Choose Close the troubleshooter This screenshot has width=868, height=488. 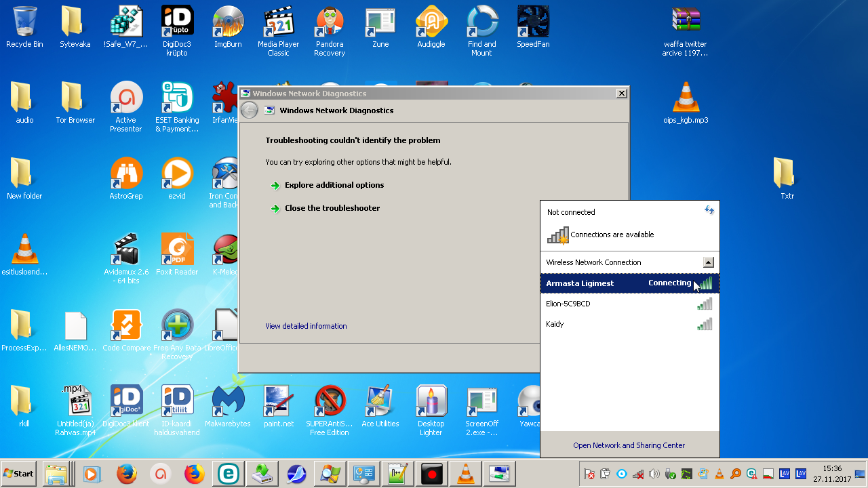click(332, 208)
